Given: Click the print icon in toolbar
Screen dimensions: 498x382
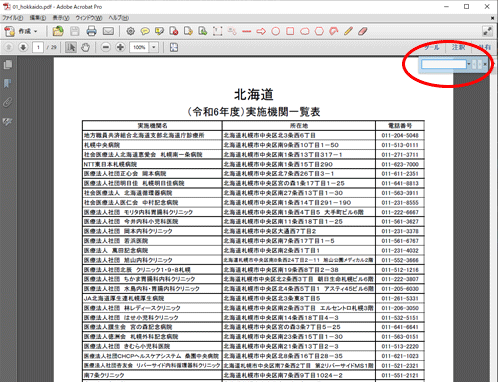Looking at the screenshot, I should [x=91, y=31].
